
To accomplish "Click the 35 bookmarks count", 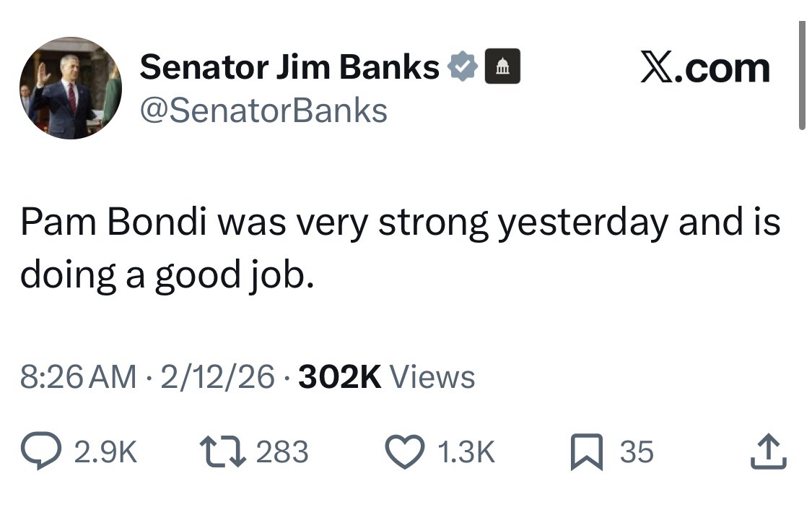I will pos(636,452).
